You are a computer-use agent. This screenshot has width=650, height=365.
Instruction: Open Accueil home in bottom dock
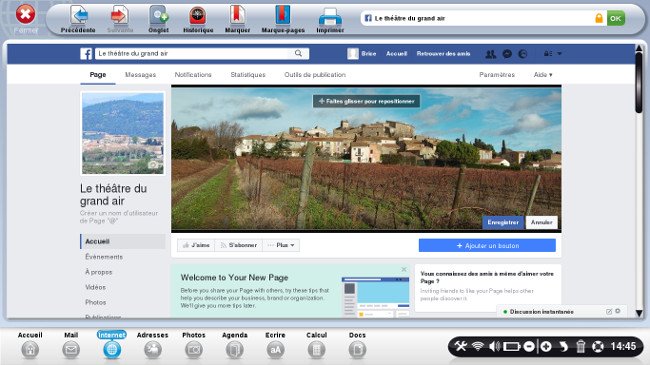pyautogui.click(x=30, y=345)
